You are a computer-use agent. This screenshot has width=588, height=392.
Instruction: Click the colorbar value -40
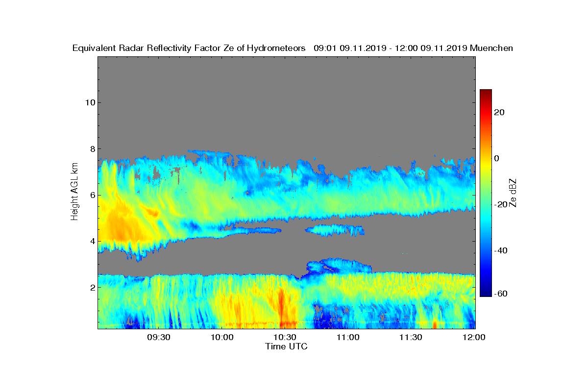(x=501, y=250)
